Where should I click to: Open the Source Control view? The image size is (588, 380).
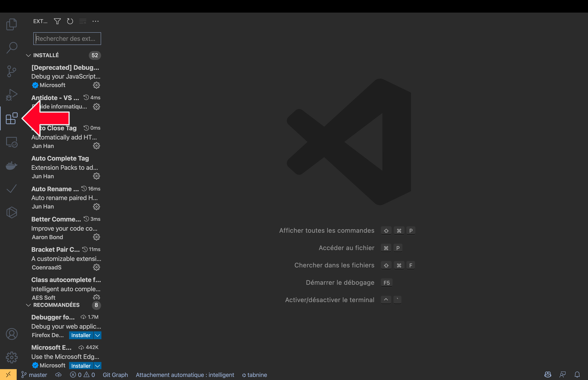click(12, 71)
